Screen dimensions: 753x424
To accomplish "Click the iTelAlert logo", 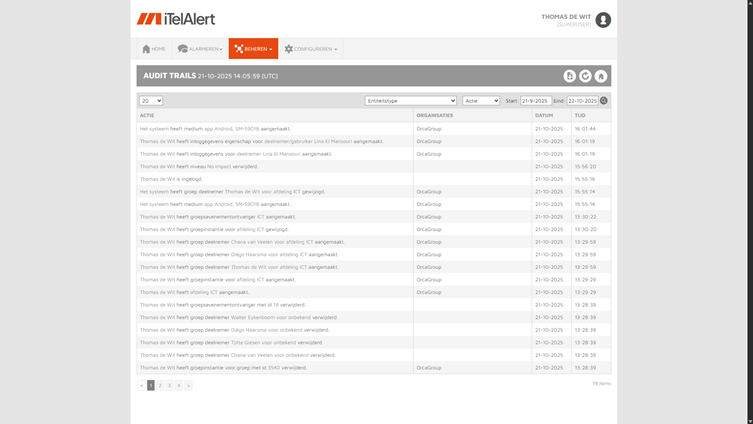I will [x=176, y=19].
